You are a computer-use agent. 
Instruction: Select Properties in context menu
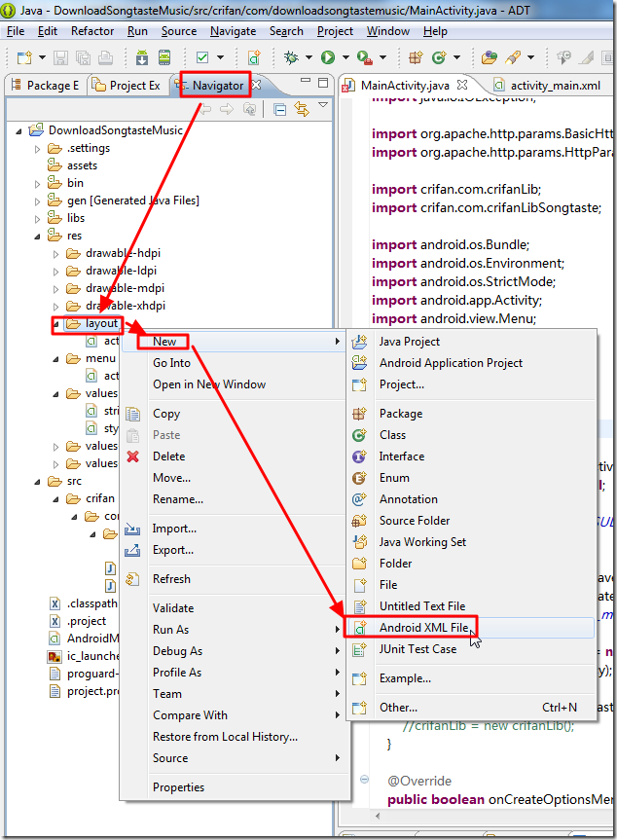pos(178,787)
